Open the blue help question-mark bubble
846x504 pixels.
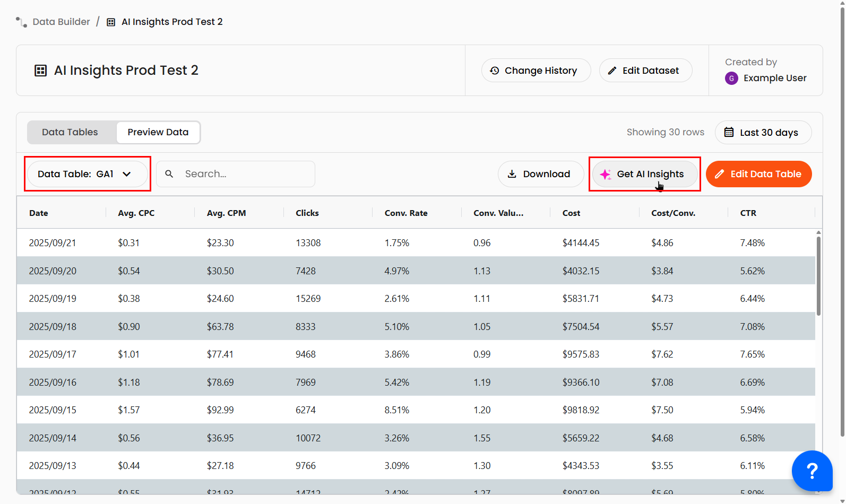click(x=812, y=471)
